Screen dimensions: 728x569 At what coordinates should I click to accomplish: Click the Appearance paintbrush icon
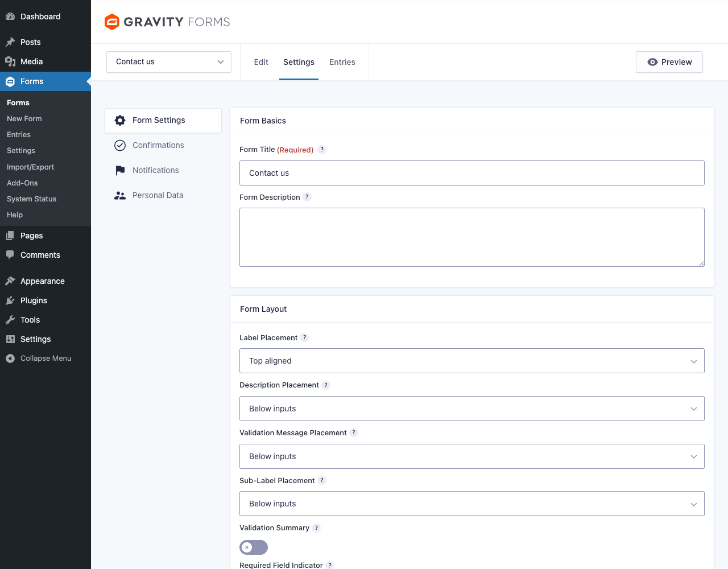pos(10,281)
